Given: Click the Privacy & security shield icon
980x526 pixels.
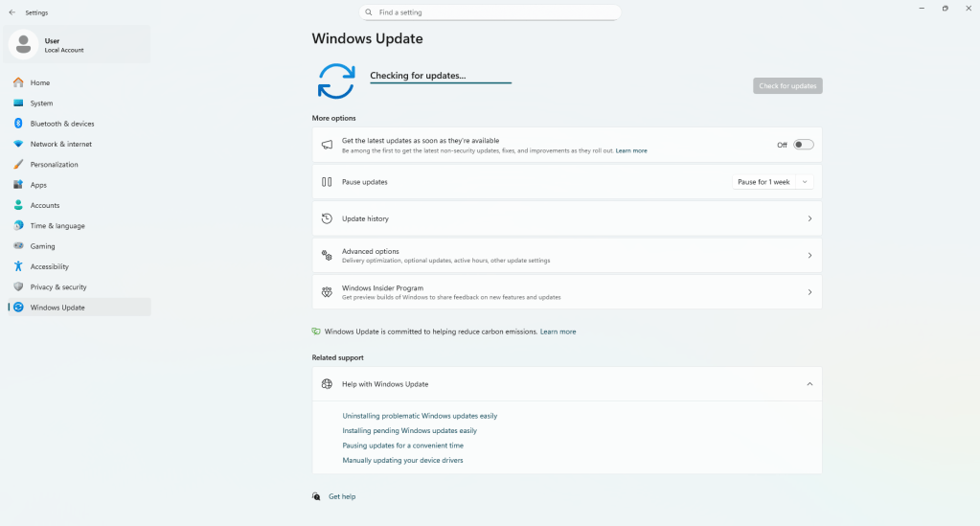Looking at the screenshot, I should 18,286.
